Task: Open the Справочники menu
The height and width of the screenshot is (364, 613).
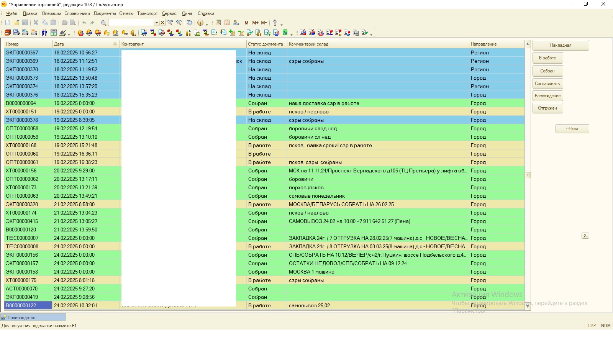Action: click(x=77, y=13)
